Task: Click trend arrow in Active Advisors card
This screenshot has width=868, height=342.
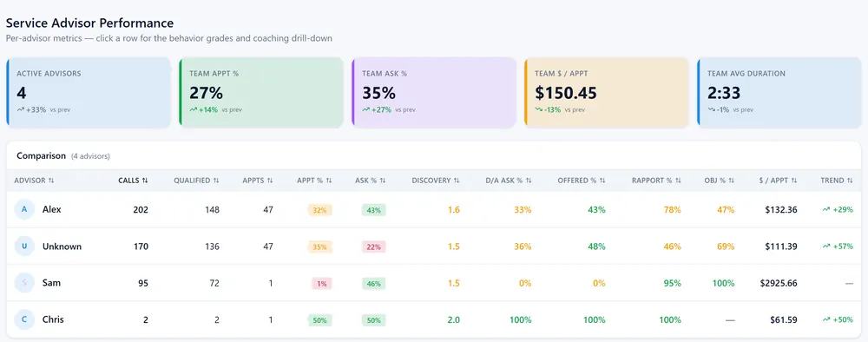Action: click(21, 109)
